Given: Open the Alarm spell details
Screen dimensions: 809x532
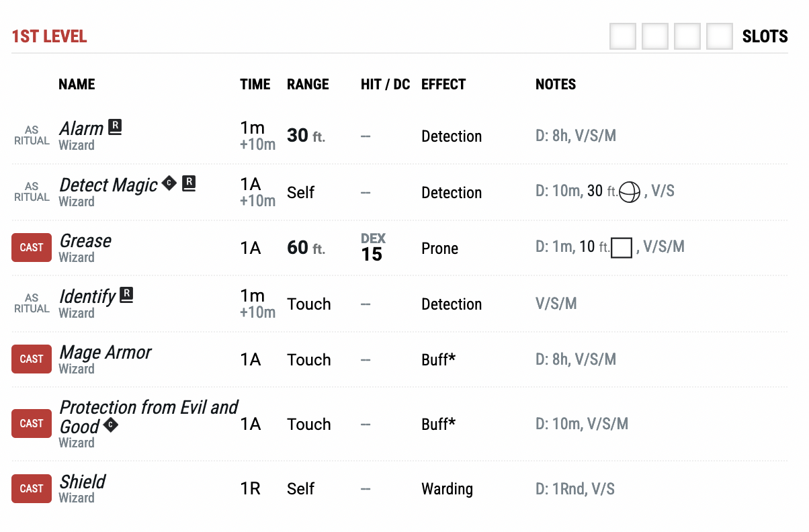Looking at the screenshot, I should (x=81, y=128).
